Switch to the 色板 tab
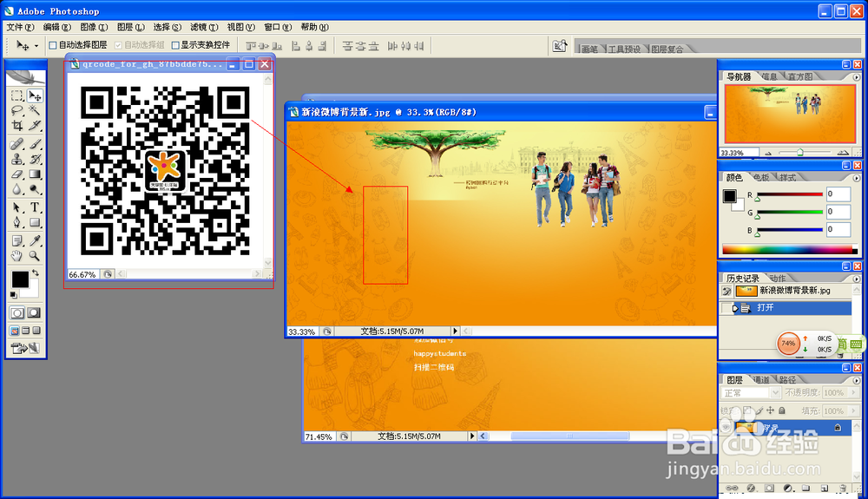Image resolution: width=868 pixels, height=499 pixels. click(x=761, y=178)
